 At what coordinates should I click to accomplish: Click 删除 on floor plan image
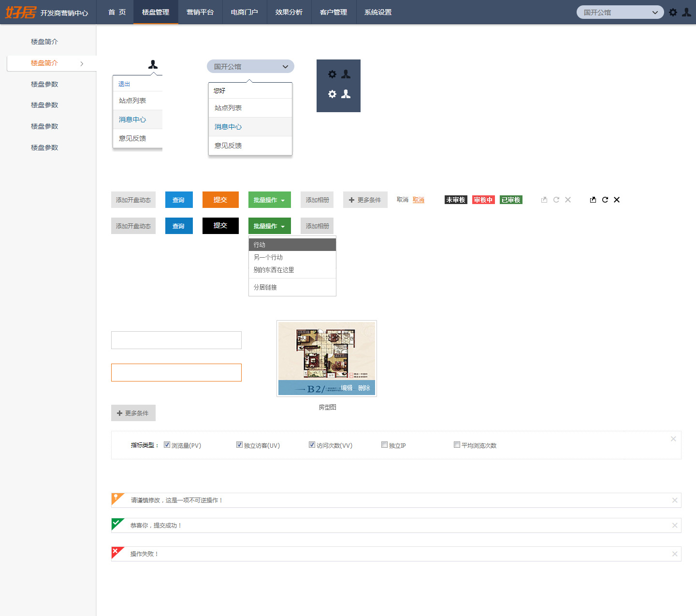coord(364,388)
